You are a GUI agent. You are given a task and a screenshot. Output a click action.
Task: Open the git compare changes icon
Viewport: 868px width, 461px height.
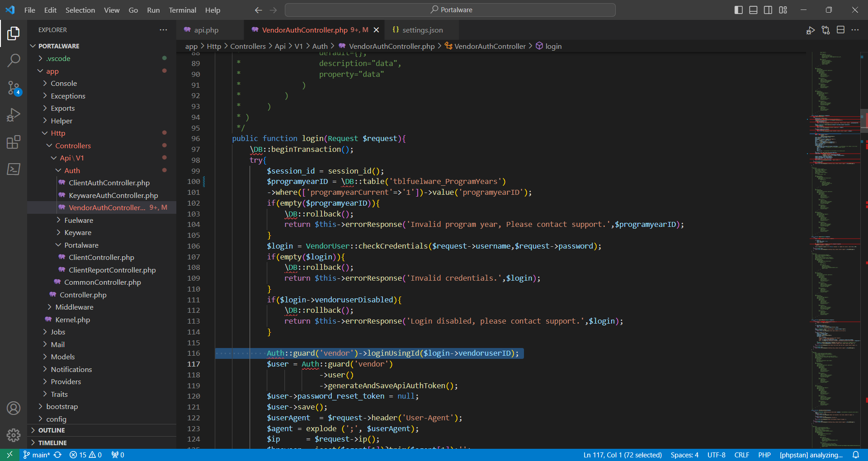tap(826, 30)
